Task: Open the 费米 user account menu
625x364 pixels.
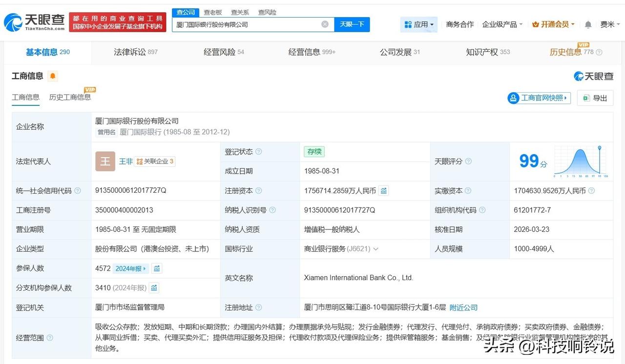Action: 609,24
